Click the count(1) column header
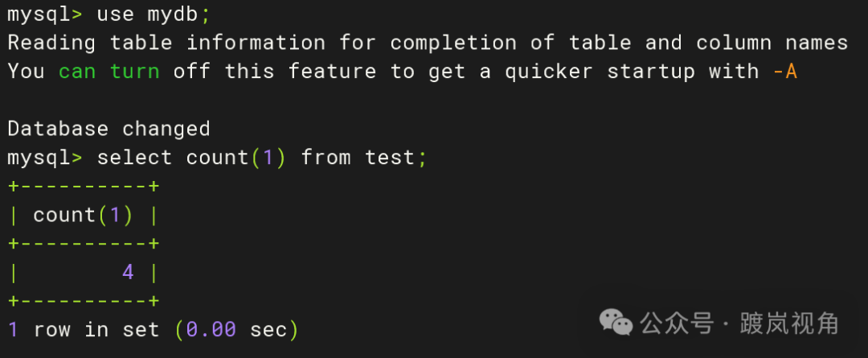Screen dimensions: 868x358 (84, 215)
